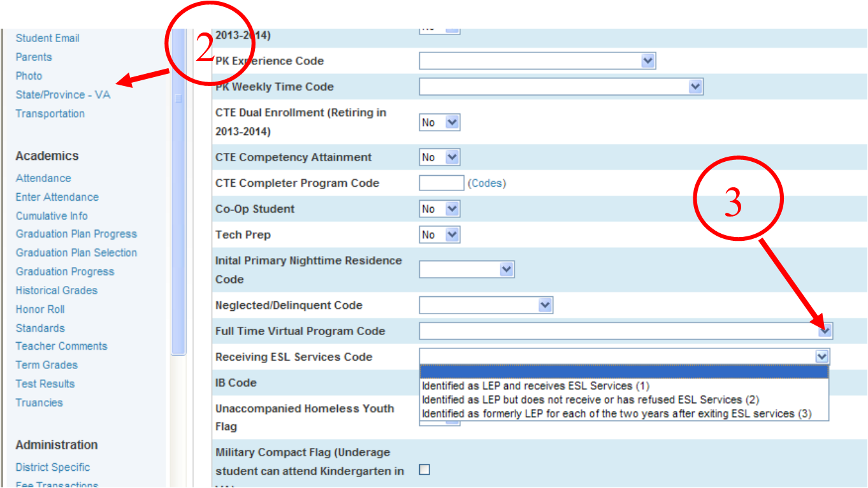
Task: Select the blank ESL option
Action: 624,373
